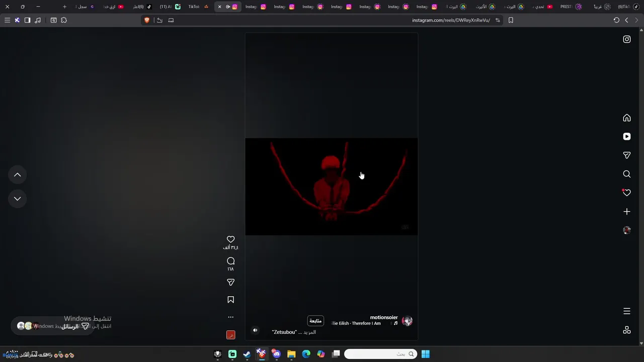Open the audio thumbnail below the options menu
Viewport: 644px width, 362px height.
[230, 335]
